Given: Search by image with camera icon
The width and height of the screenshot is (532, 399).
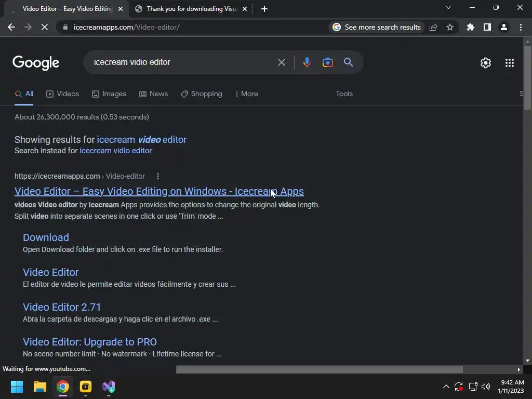Looking at the screenshot, I should [328, 62].
